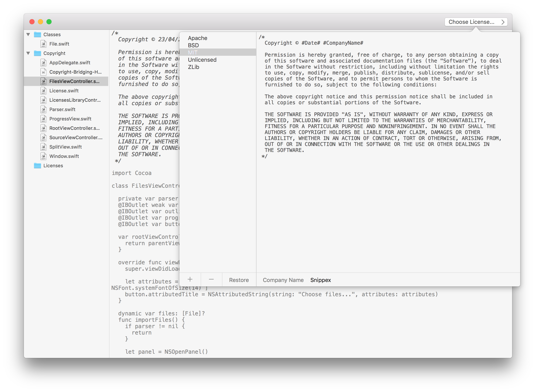Remove selected license with minus button
This screenshot has width=536, height=392.
[x=211, y=279]
